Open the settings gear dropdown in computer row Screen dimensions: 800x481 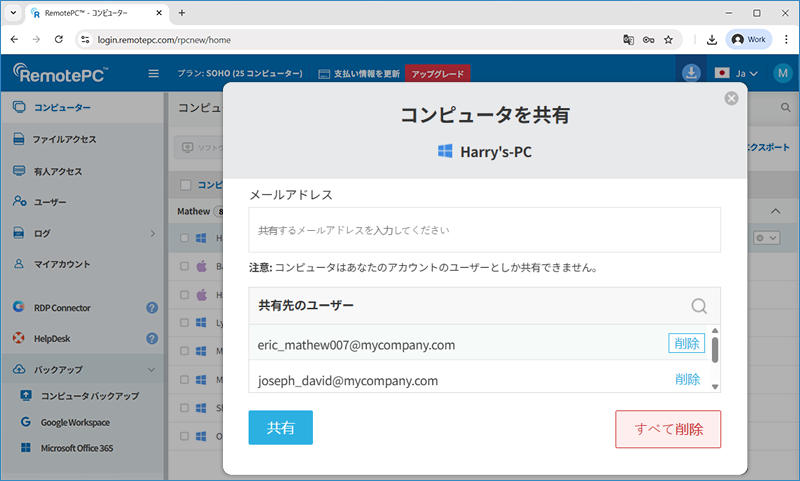point(766,238)
